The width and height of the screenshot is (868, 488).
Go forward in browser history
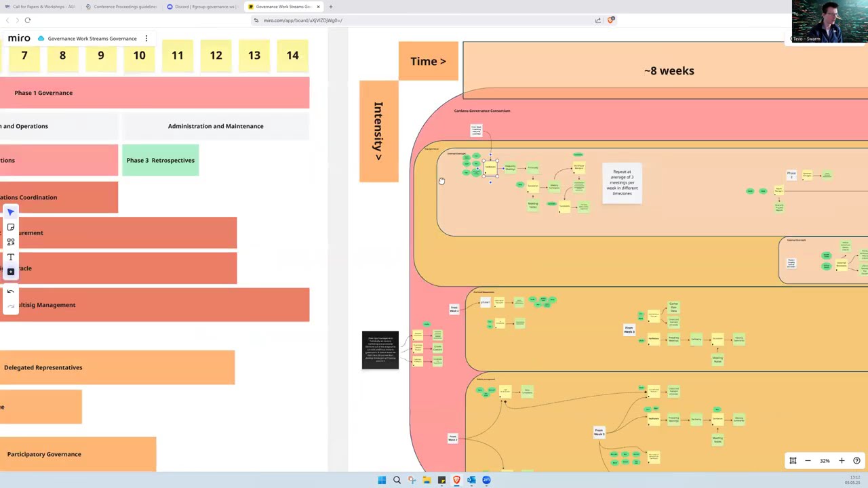click(17, 20)
